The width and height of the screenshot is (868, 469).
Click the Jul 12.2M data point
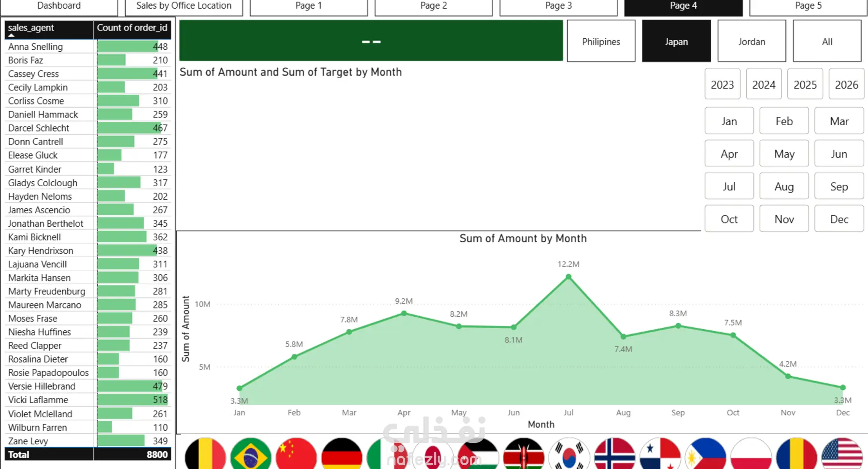tap(569, 277)
